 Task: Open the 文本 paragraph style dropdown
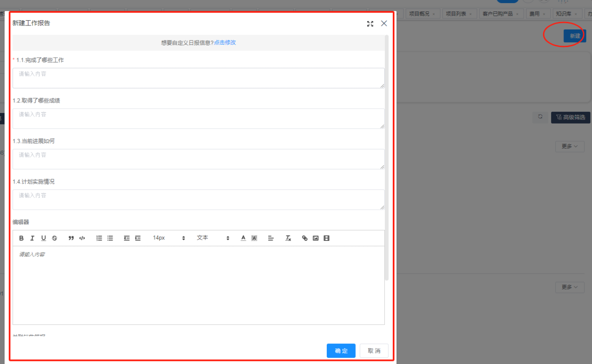213,238
